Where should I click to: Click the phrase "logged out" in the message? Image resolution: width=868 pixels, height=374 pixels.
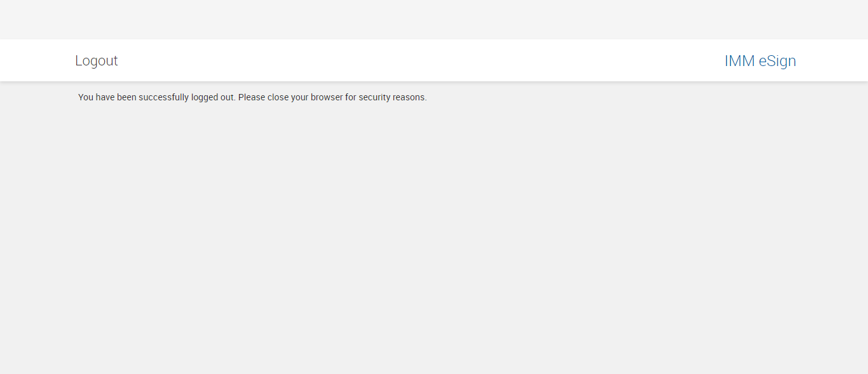click(x=214, y=98)
